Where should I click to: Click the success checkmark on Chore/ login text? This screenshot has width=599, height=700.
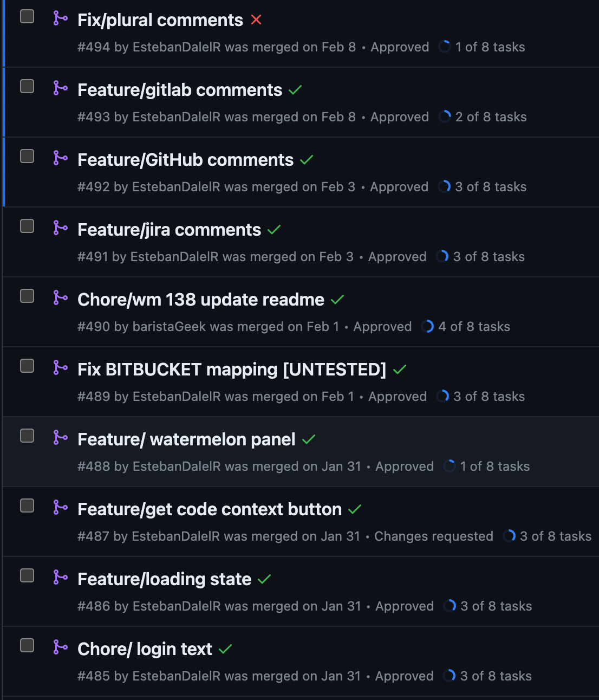pos(225,649)
